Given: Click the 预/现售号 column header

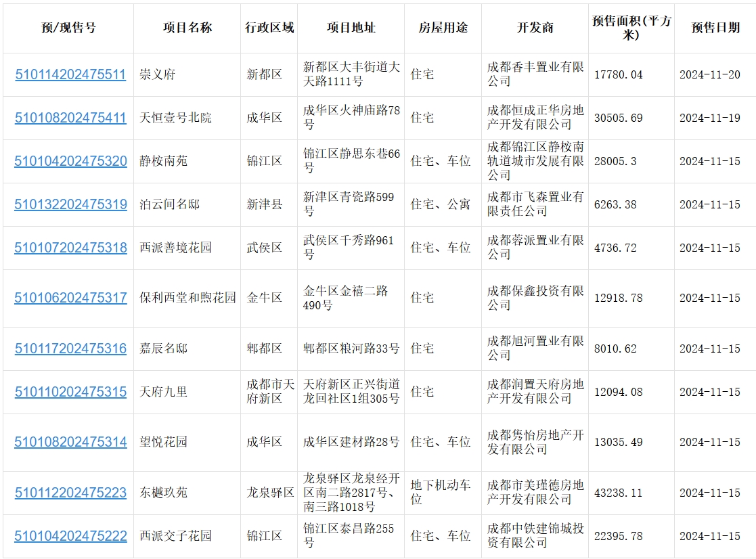Looking at the screenshot, I should [x=68, y=28].
